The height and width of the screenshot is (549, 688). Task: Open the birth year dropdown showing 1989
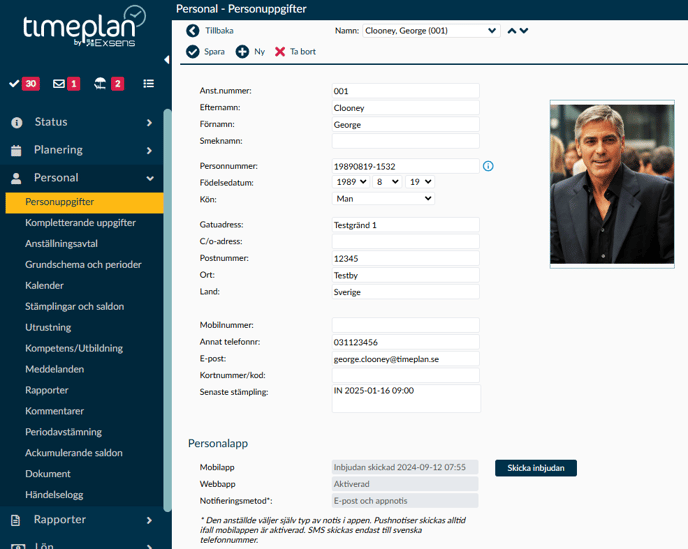point(350,182)
